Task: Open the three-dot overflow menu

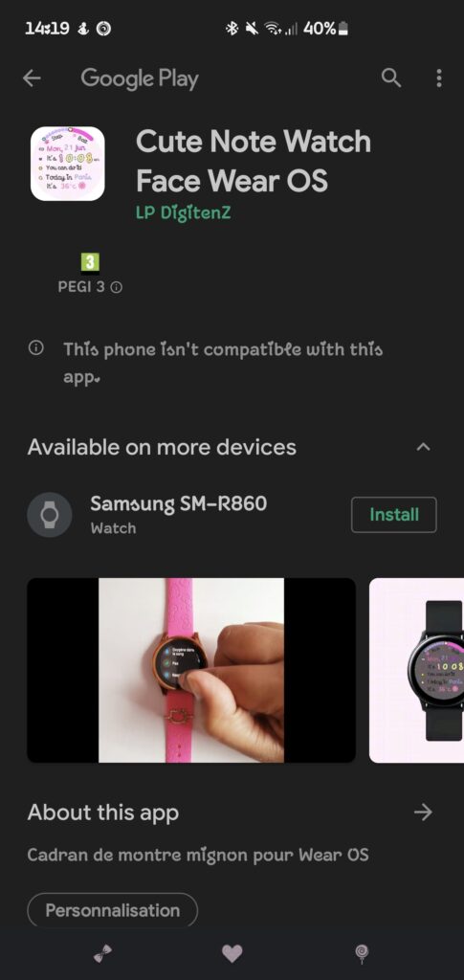Action: [x=439, y=78]
